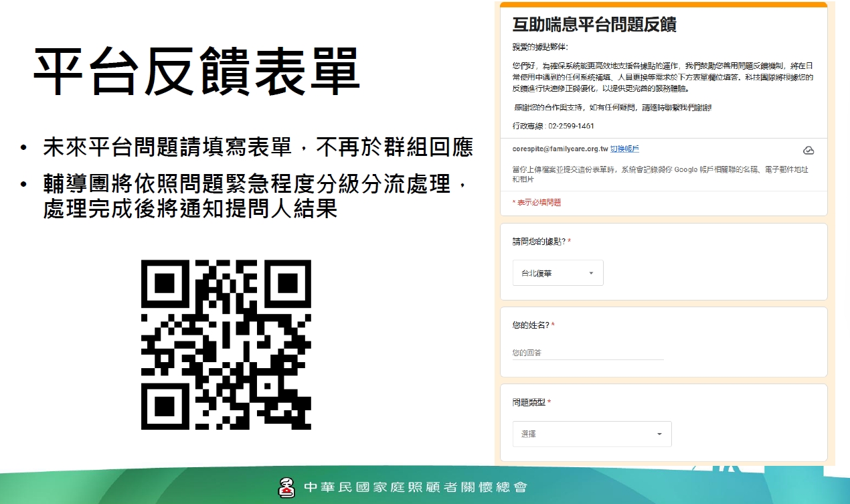Click the line 處理完成後將通知提問人結果
This screenshot has height=504, width=850.
pyautogui.click(x=189, y=208)
